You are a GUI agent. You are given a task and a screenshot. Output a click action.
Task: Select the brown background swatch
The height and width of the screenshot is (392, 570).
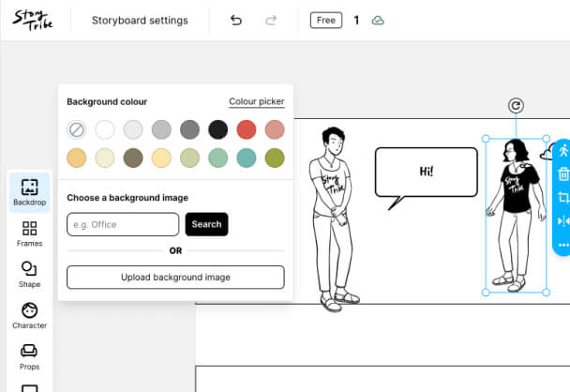coord(133,158)
